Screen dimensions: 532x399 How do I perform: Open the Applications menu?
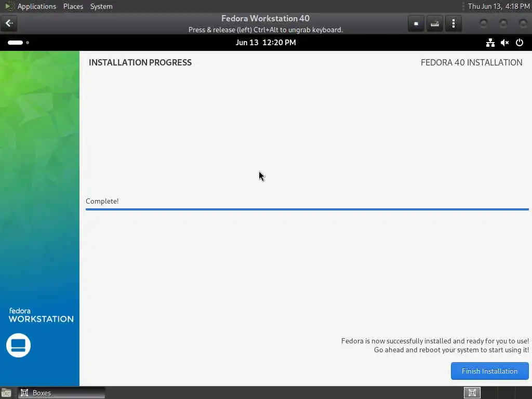coord(37,6)
